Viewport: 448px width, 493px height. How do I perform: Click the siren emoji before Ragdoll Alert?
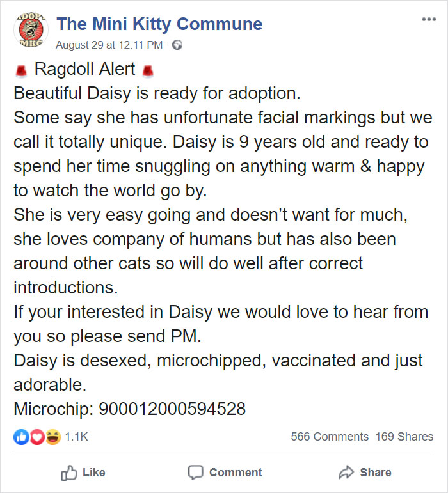click(x=20, y=69)
